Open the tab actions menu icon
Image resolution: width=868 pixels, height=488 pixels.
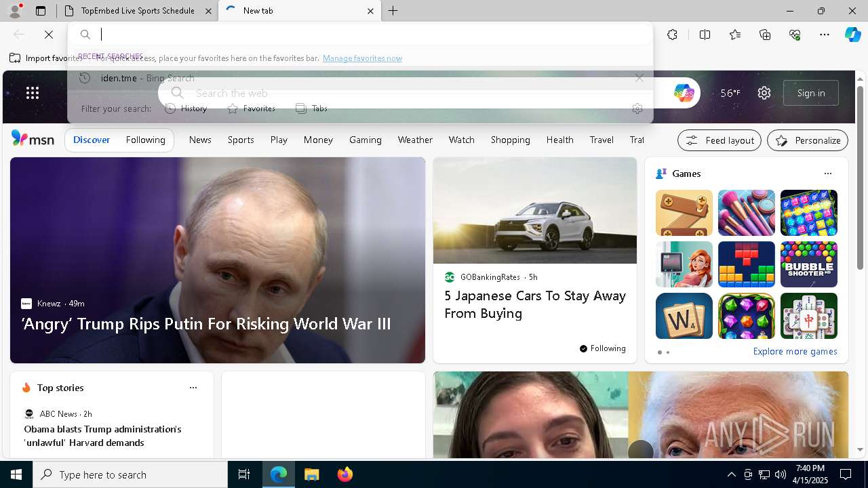coord(41,11)
